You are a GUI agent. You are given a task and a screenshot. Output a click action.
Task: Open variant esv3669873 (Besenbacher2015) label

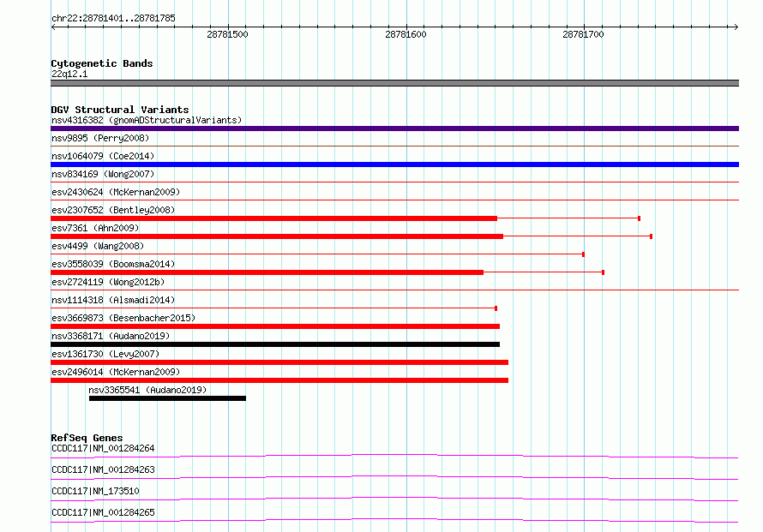coord(123,318)
